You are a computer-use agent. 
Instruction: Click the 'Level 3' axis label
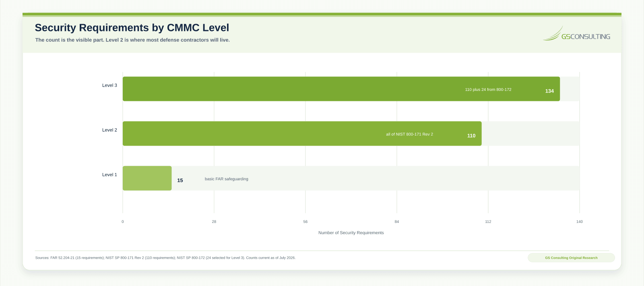[x=109, y=85]
